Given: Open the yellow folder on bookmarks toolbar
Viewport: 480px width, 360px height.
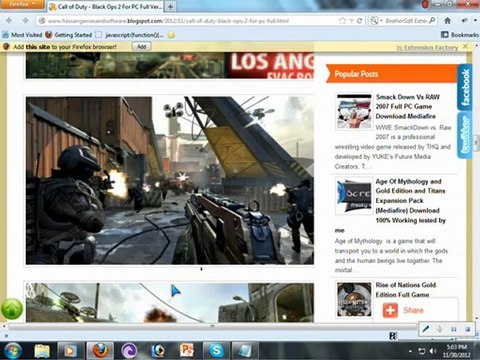Looking at the screenshot, I should tap(171, 35).
